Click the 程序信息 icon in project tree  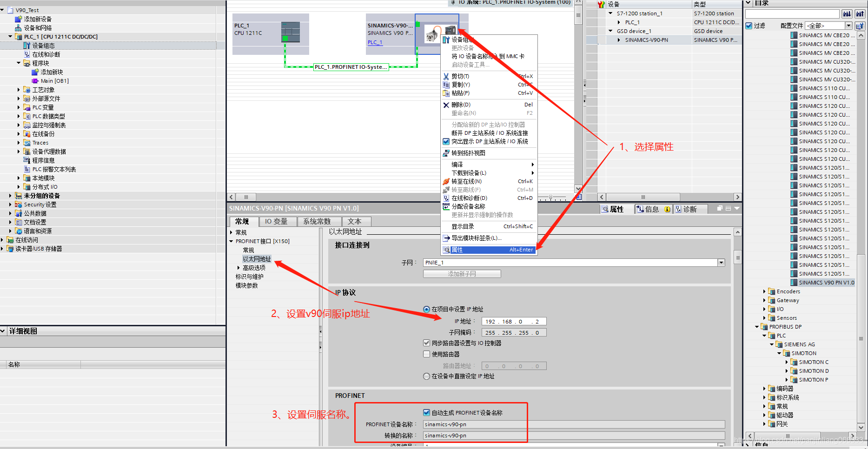point(27,160)
